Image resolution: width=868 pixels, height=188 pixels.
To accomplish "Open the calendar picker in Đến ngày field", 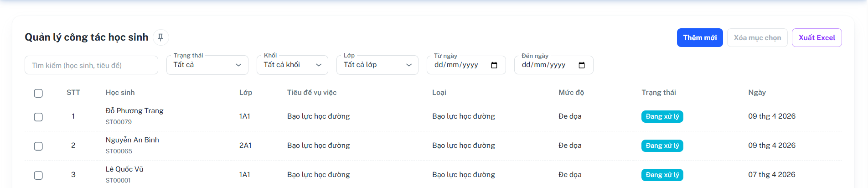I will click(x=582, y=65).
